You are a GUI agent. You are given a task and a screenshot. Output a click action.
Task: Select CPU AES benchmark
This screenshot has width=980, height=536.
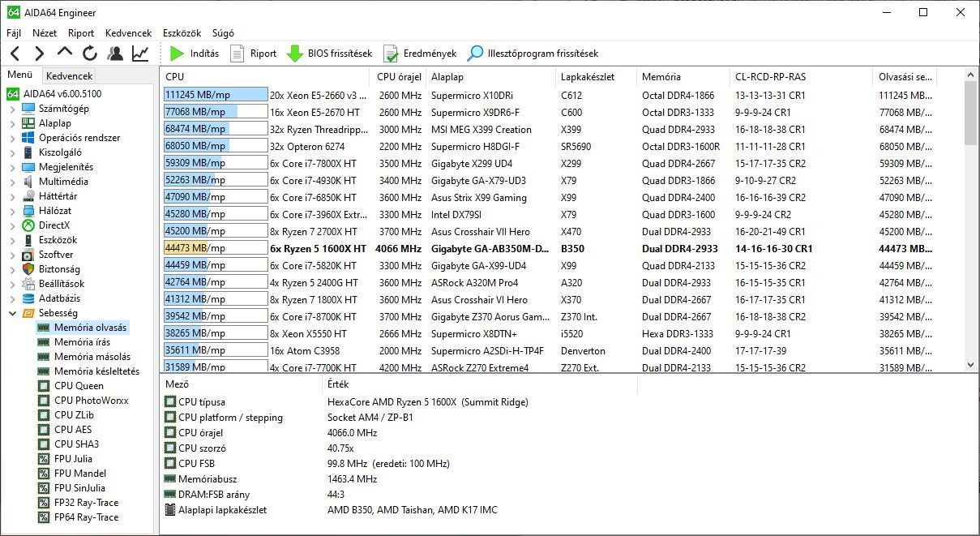click(x=73, y=429)
